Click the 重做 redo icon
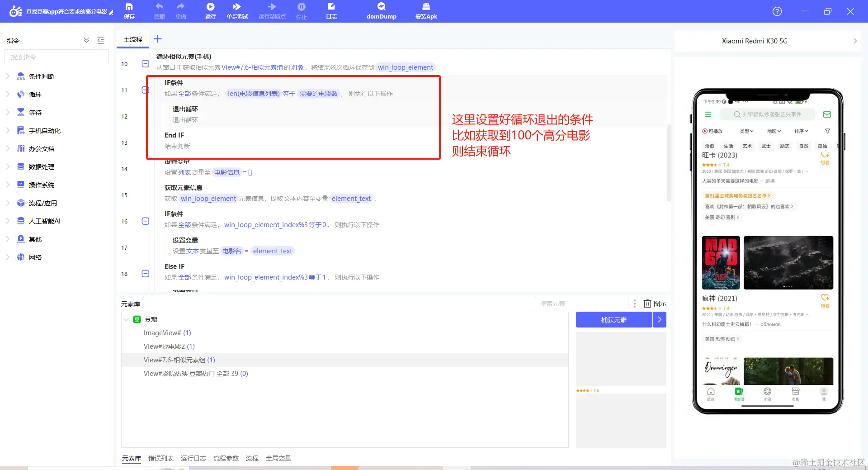 (x=181, y=11)
